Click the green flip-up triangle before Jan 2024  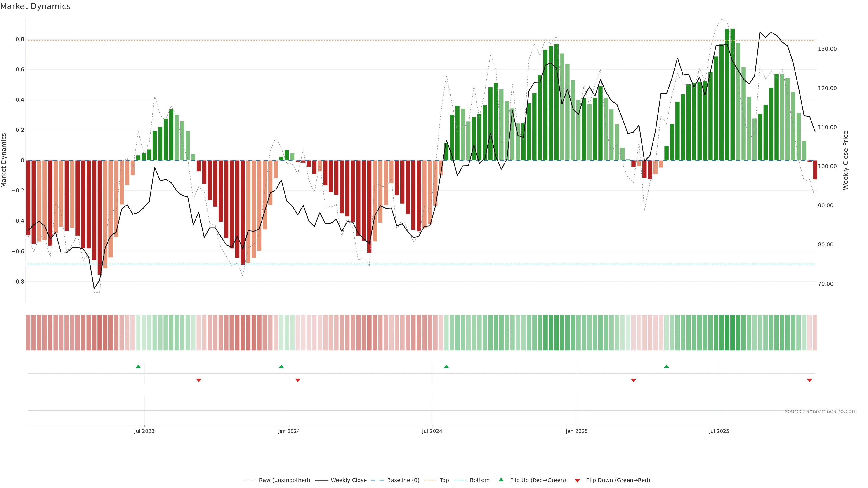pos(281,366)
